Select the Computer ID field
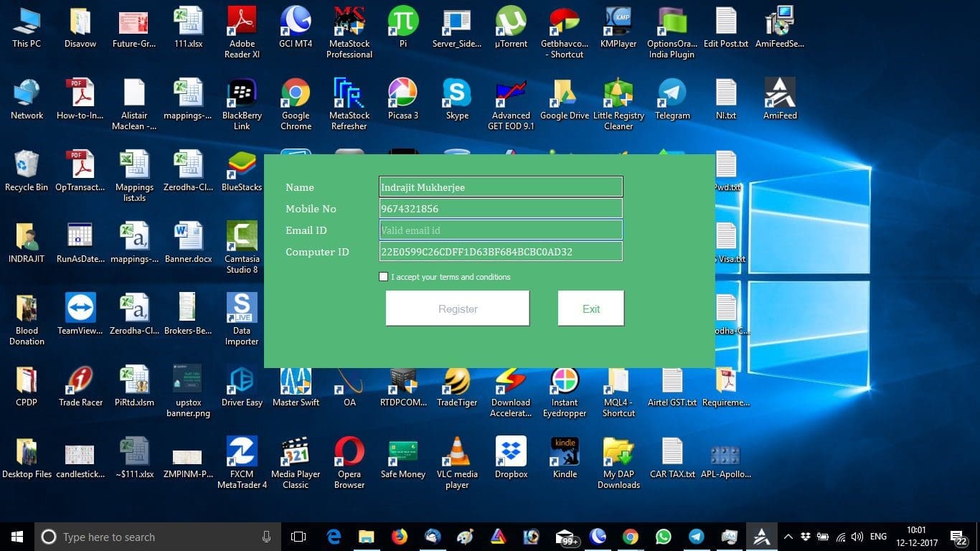This screenshot has width=980, height=551. tap(501, 252)
